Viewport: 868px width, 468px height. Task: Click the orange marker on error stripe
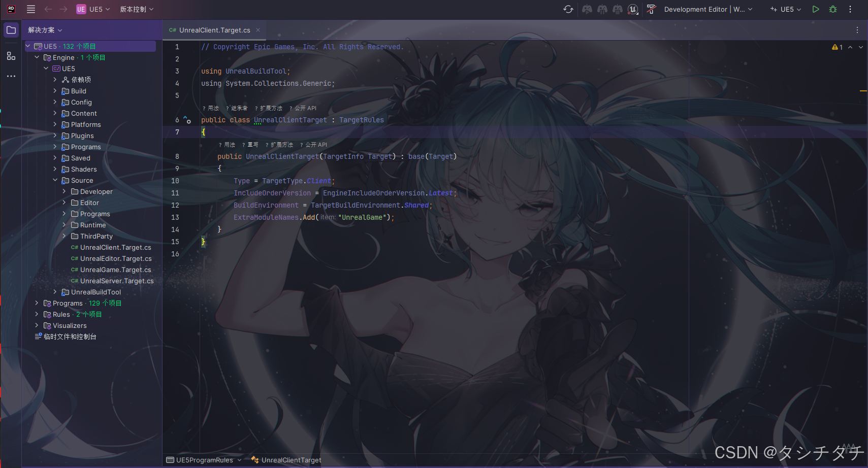click(x=863, y=91)
